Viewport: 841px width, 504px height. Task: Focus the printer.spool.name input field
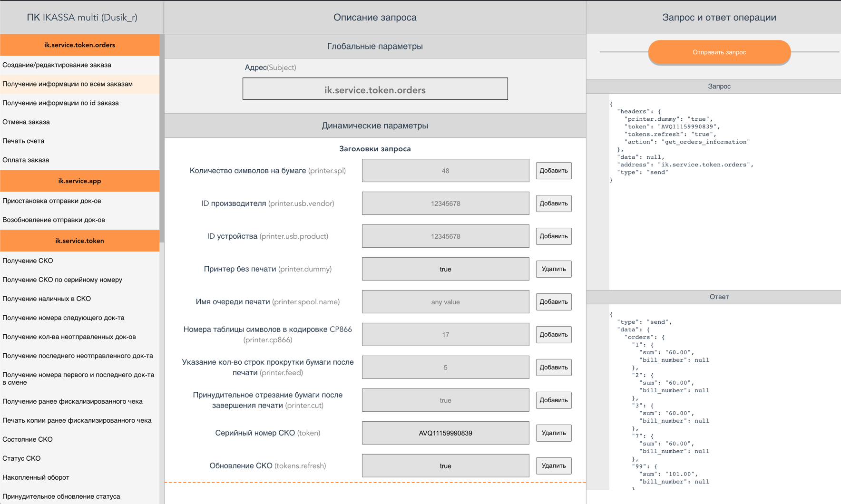[x=445, y=302]
